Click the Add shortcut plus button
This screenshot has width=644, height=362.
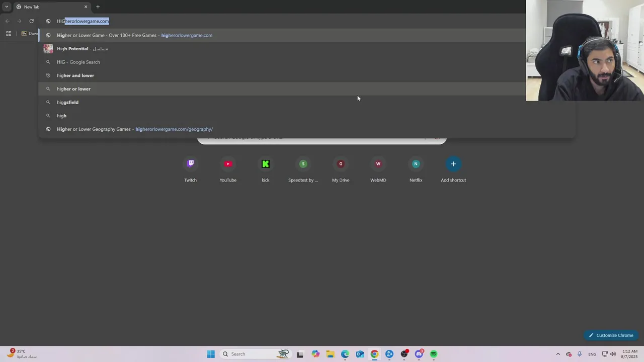(453, 164)
